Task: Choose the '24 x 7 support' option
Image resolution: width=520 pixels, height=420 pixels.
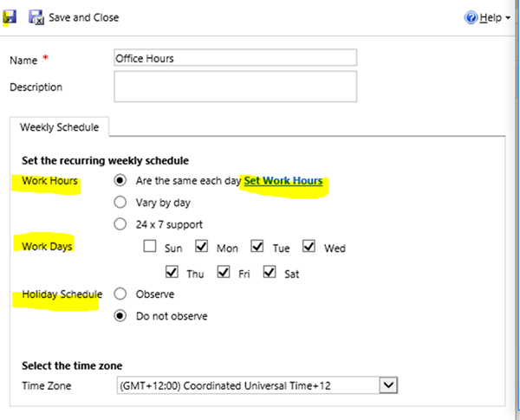Action: tap(120, 223)
